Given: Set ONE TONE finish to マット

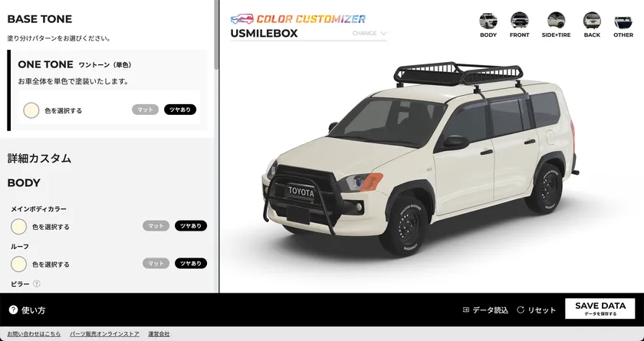Looking at the screenshot, I should (145, 110).
